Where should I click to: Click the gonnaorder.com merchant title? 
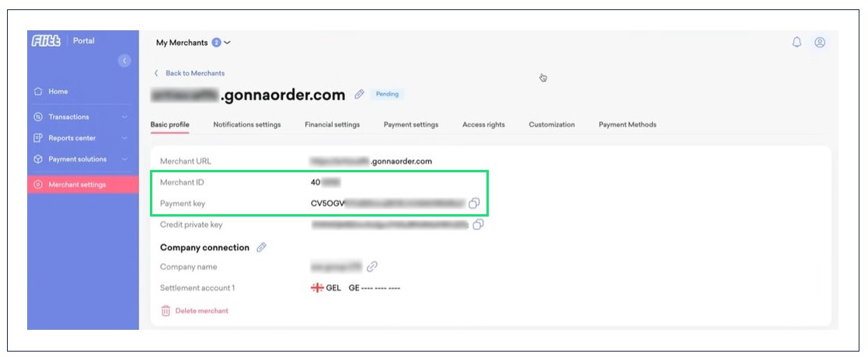pyautogui.click(x=248, y=95)
